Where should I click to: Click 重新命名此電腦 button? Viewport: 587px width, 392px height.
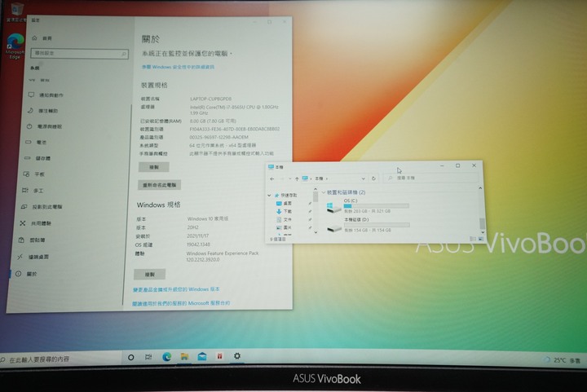point(160,185)
